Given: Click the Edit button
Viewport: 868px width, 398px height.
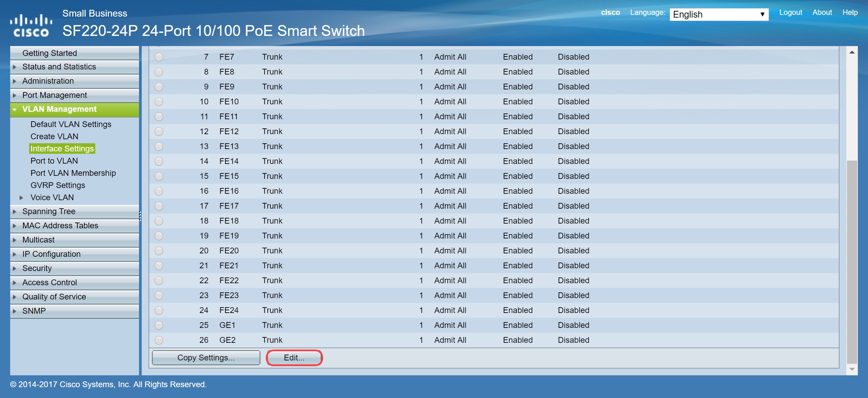Looking at the screenshot, I should (294, 358).
